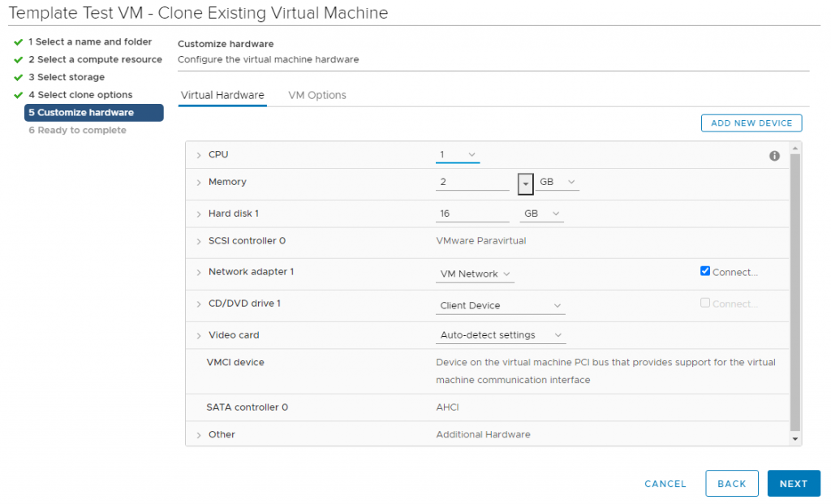Click NEXT to proceed to Ready to complete
Viewport: 831px width, 504px height.
click(x=793, y=483)
